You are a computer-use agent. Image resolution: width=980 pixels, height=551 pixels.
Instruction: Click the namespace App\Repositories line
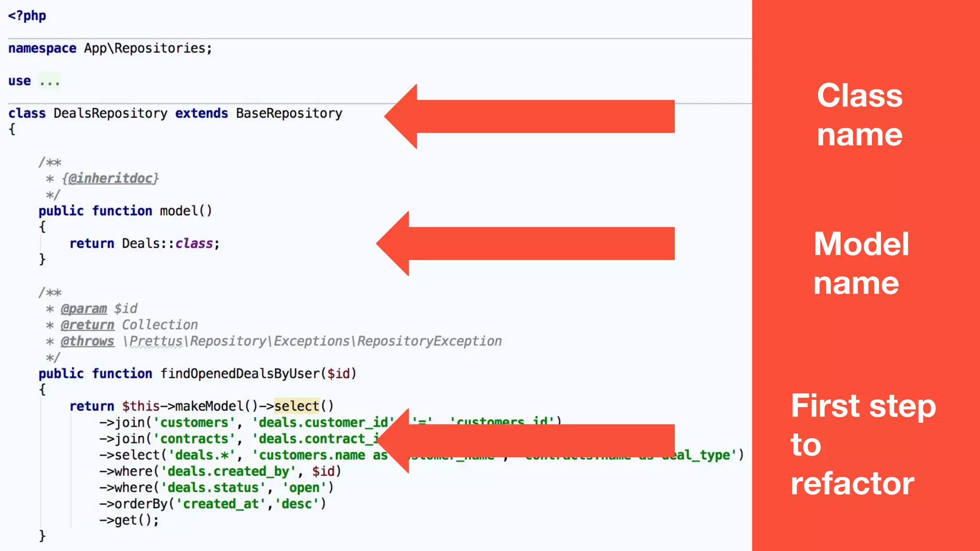coord(110,48)
